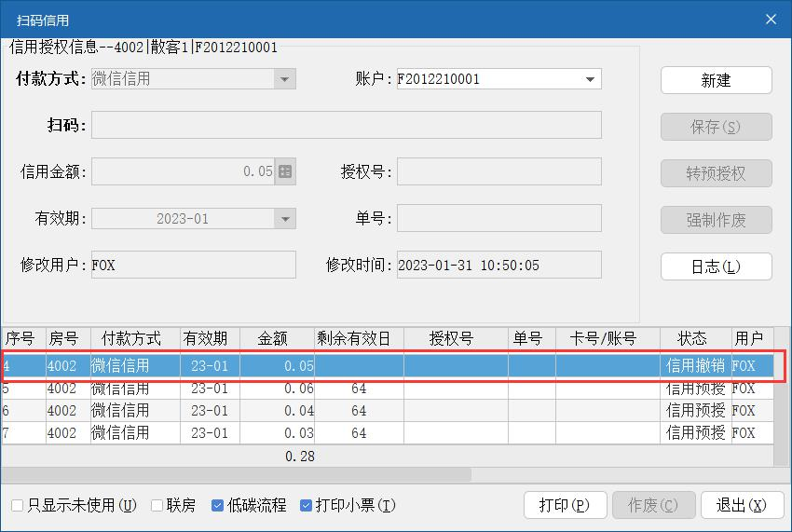792x532 pixels.
Task: Click the 金额 column header
Action: (x=277, y=338)
